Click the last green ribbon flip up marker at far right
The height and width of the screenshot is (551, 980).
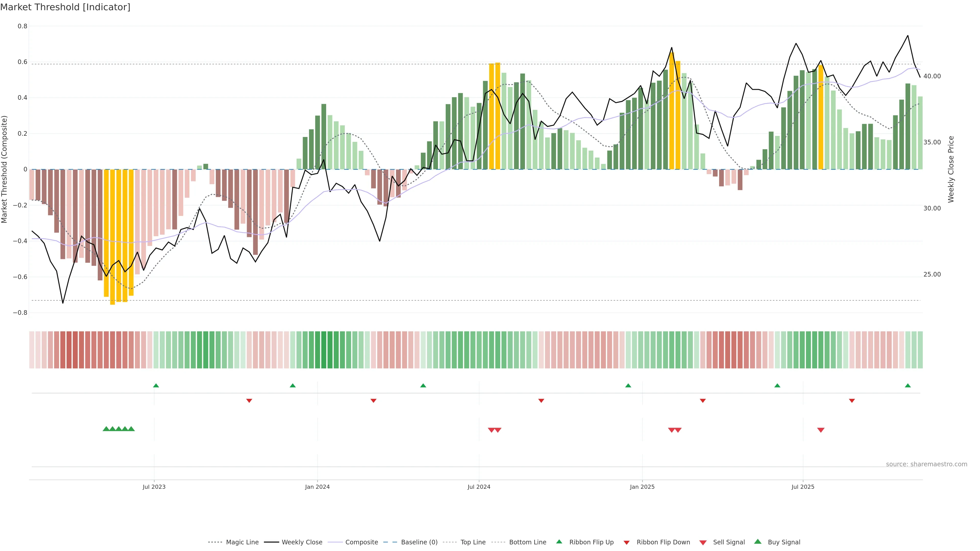pos(908,386)
